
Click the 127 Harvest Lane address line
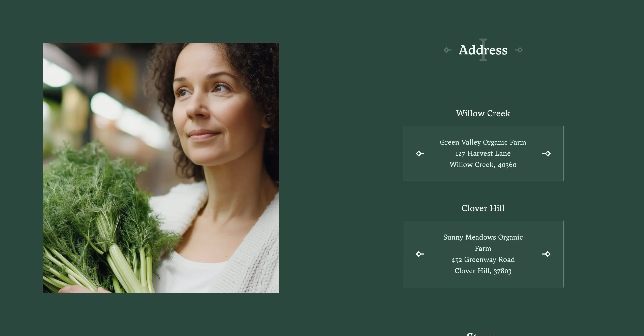(x=483, y=154)
